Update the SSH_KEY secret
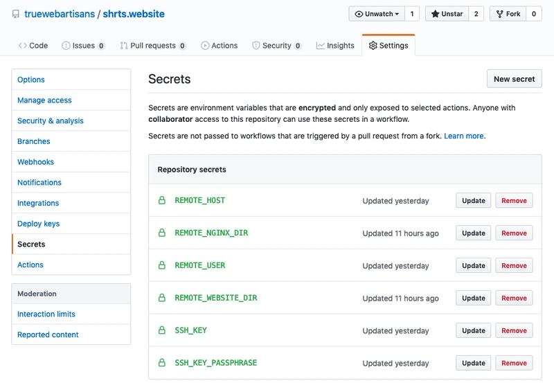 [474, 330]
